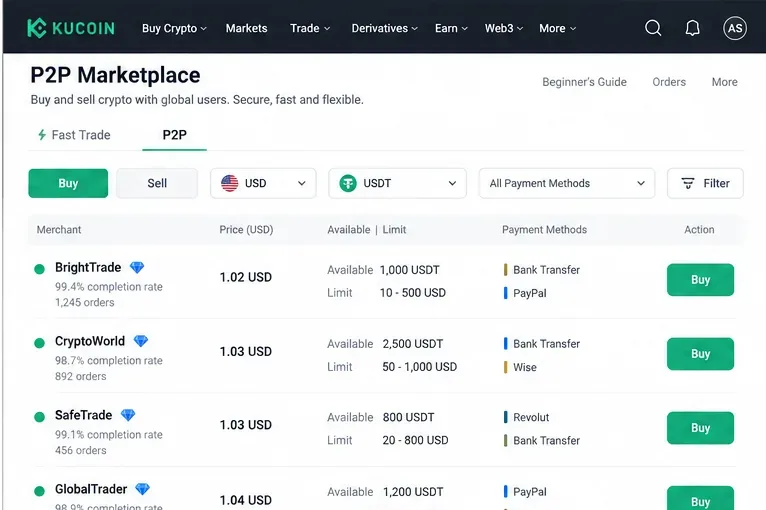Open the Beginner's Guide link
This screenshot has width=766, height=510.
click(x=584, y=82)
